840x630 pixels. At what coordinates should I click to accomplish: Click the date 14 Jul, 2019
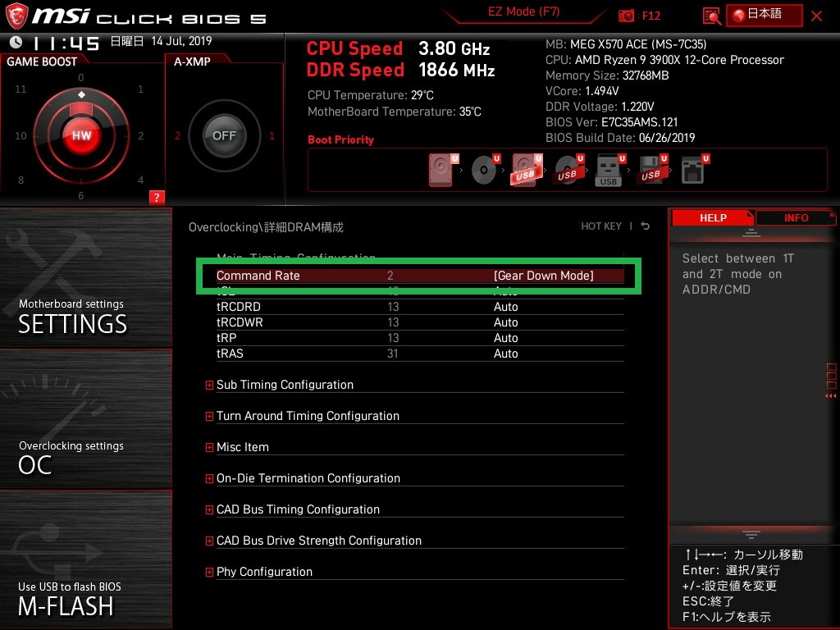tap(181, 41)
